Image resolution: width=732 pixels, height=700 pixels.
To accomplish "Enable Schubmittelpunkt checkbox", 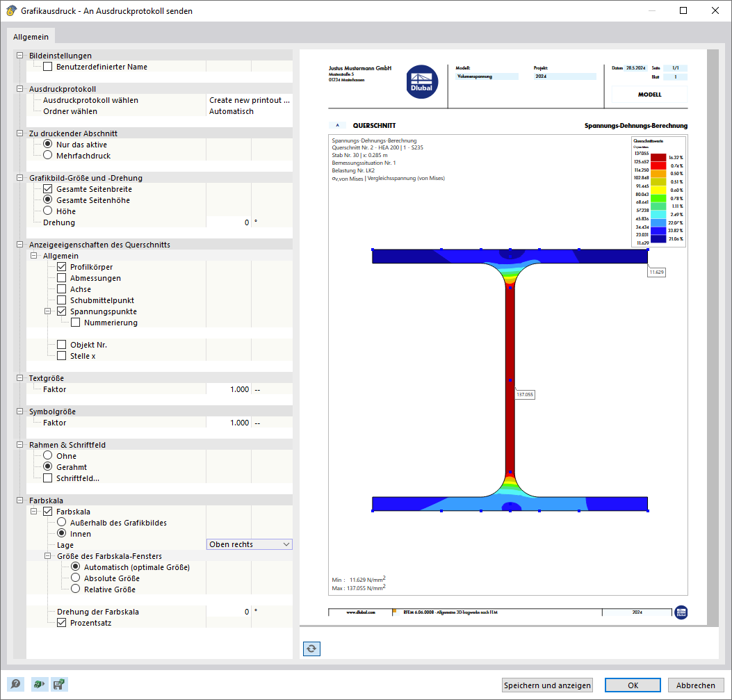I will [x=62, y=300].
